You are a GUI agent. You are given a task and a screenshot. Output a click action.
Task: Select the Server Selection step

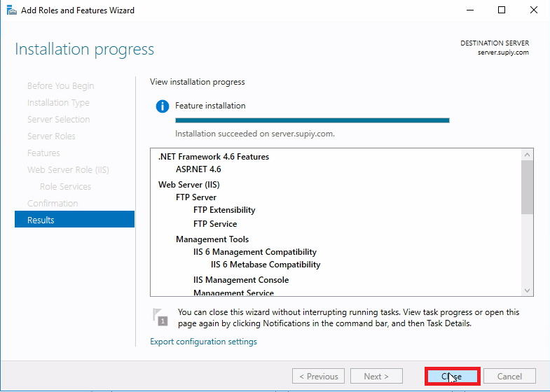point(59,120)
